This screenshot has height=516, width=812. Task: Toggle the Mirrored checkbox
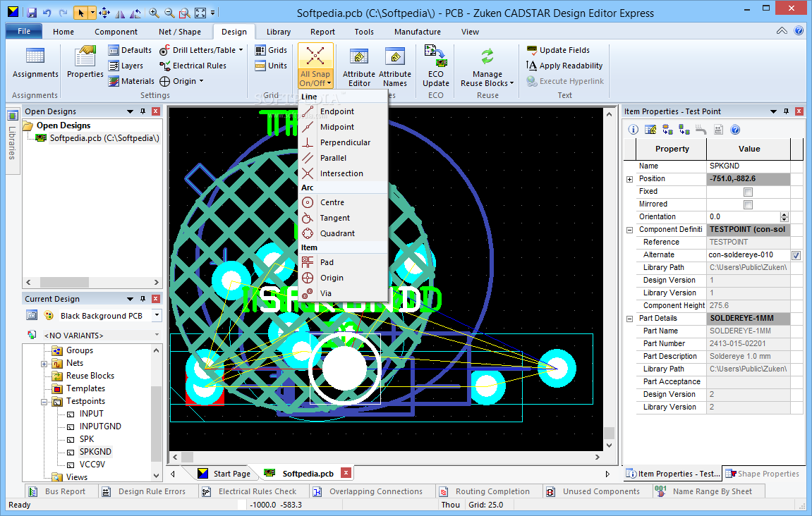coord(748,205)
